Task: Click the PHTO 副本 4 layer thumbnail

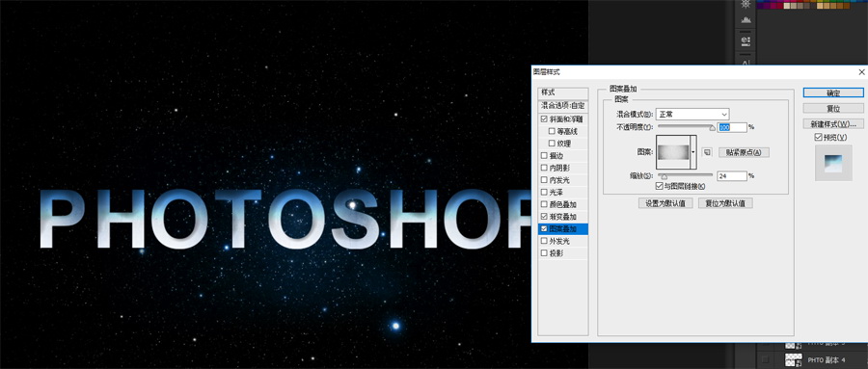Action: (794, 360)
